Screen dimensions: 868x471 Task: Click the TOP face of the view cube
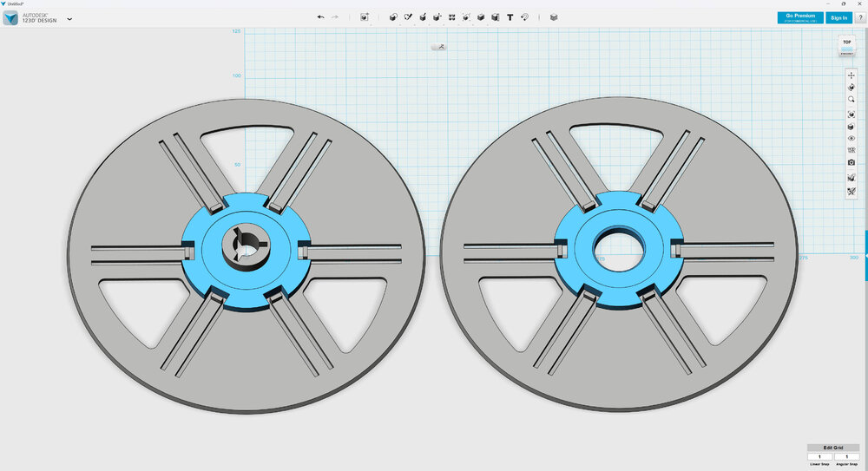coord(847,43)
